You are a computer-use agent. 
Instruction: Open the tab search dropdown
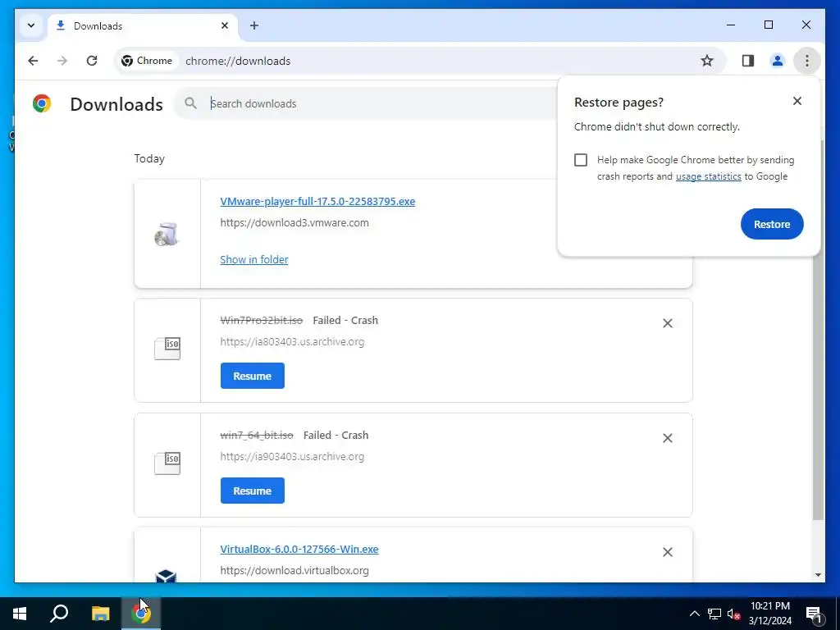click(31, 25)
